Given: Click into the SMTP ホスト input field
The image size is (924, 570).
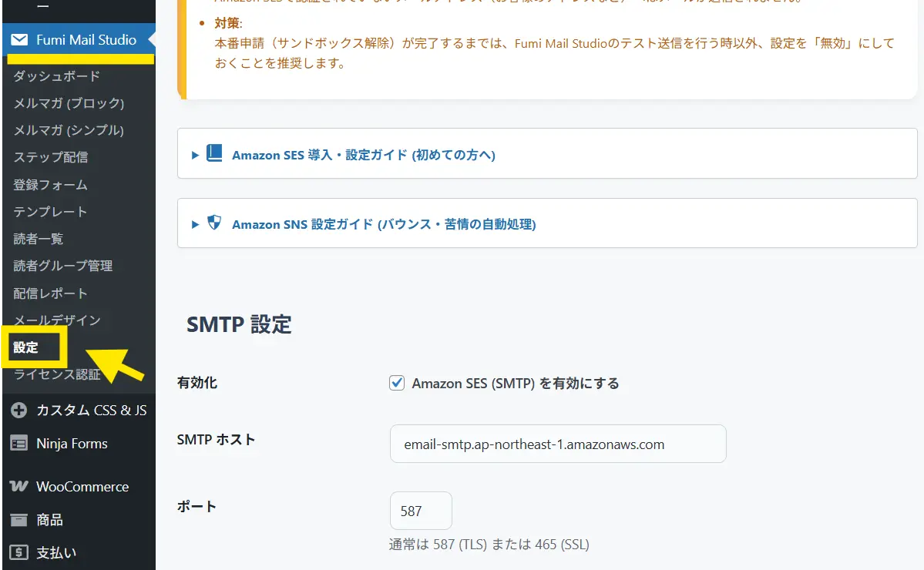Looking at the screenshot, I should point(557,444).
